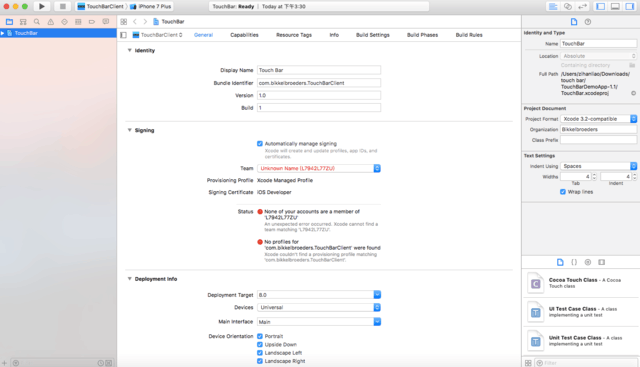Show Object library

(x=588, y=262)
